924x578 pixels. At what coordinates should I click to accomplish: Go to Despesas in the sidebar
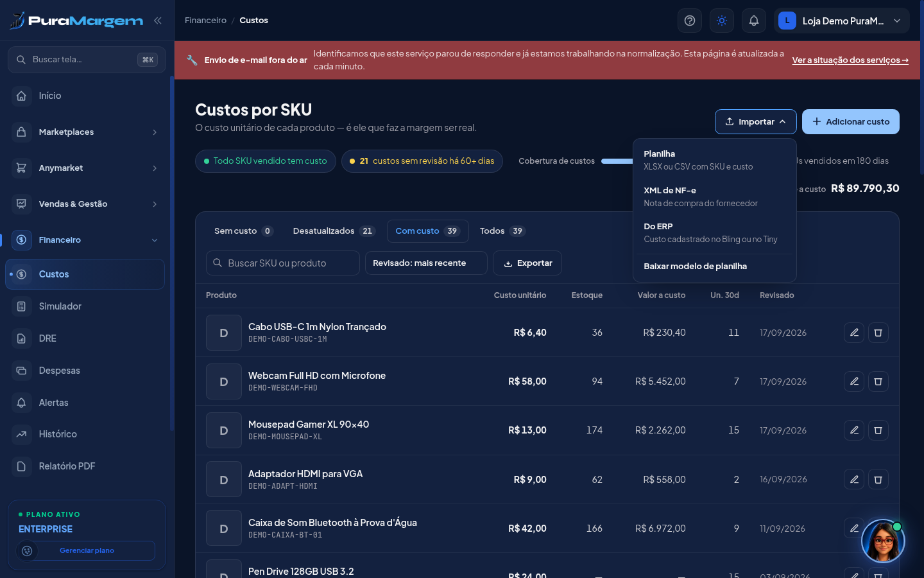[x=85, y=371]
